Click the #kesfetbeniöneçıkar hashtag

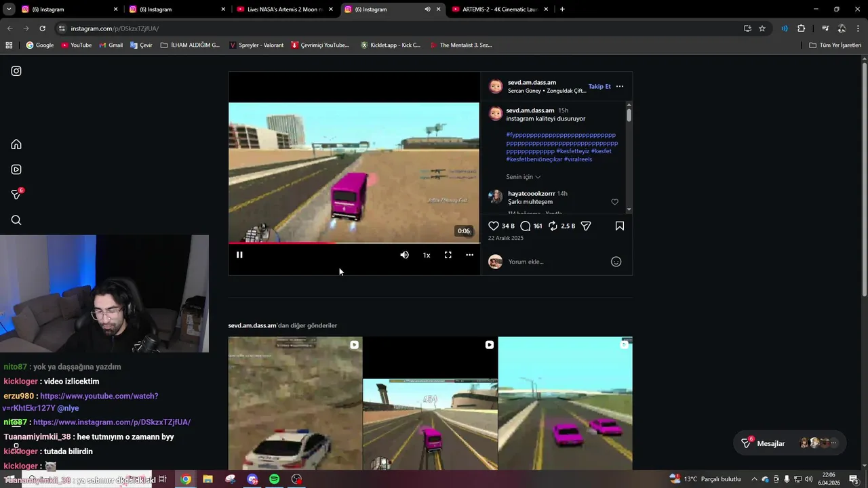[534, 159]
